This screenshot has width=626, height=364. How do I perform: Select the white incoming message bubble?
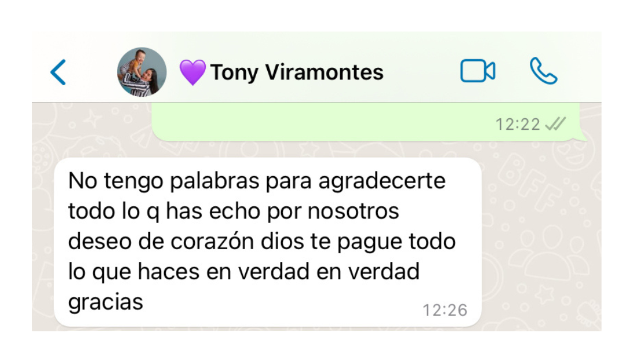[267, 243]
